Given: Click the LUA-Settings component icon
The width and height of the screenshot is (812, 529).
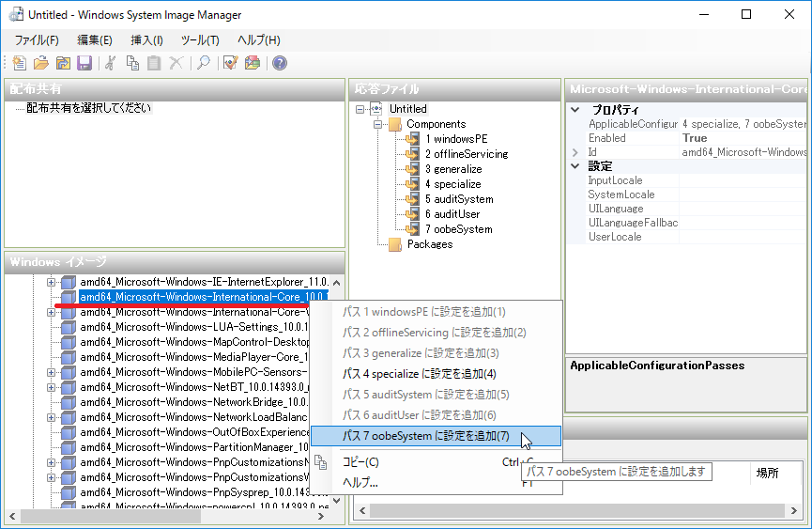Looking at the screenshot, I should (x=69, y=327).
